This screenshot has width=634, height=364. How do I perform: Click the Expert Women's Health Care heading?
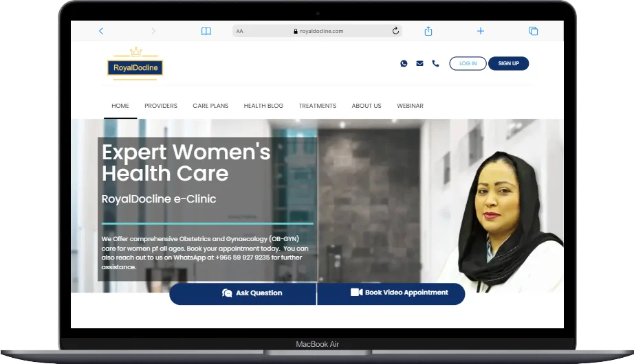186,163
